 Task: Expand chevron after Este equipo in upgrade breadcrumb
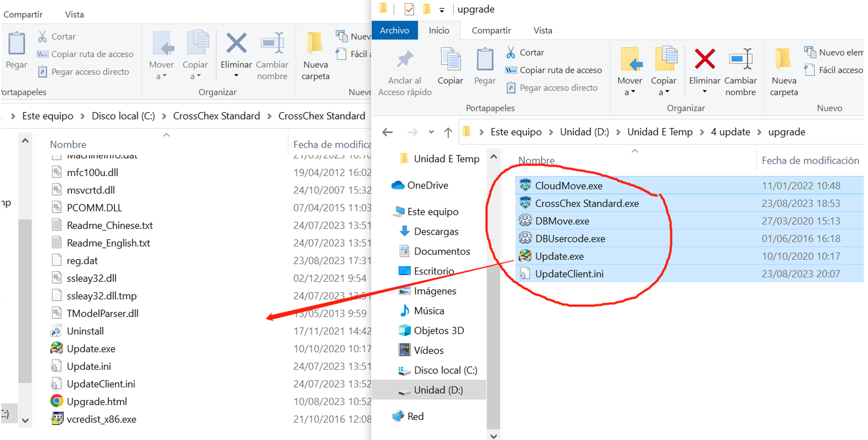[x=551, y=132]
